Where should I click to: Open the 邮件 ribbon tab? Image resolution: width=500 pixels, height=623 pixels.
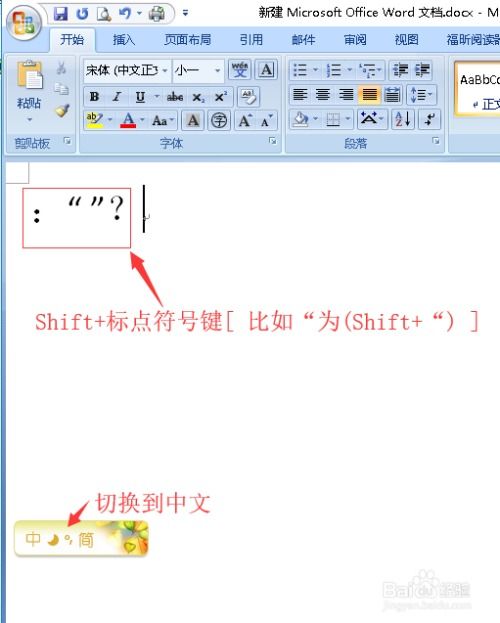click(303, 40)
